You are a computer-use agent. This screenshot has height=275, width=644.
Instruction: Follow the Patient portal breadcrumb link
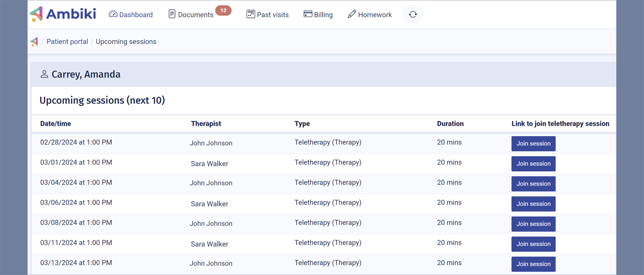tap(67, 42)
